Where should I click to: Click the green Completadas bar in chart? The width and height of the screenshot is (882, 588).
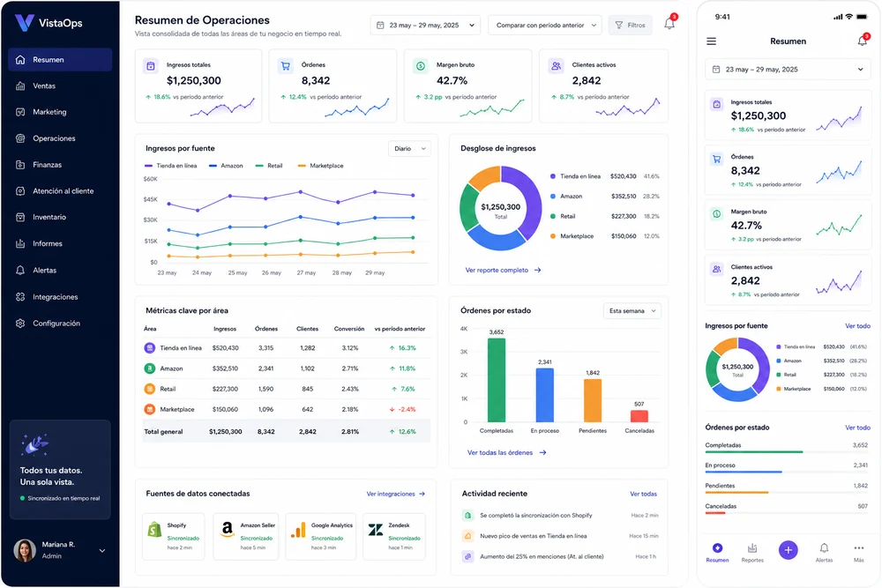[496, 380]
